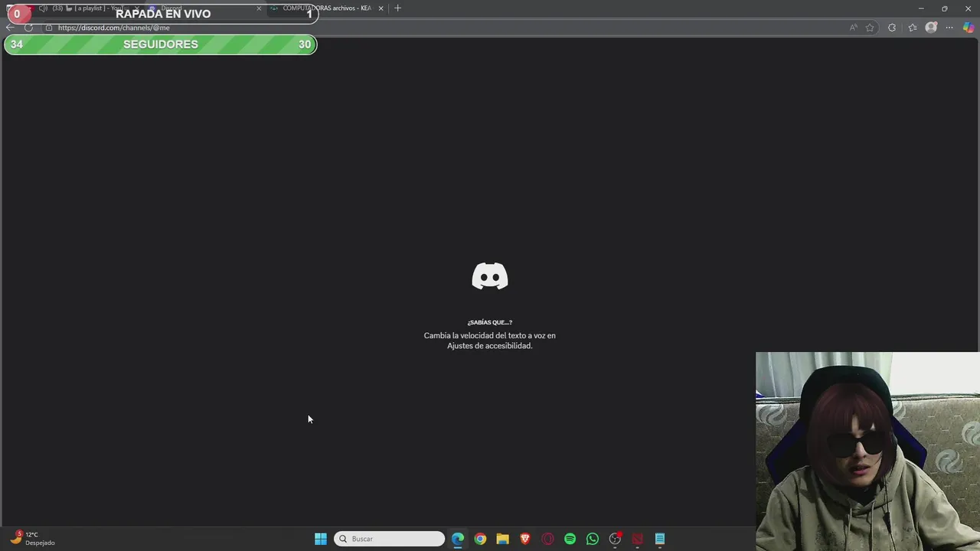Minimize the Edge browser window

click(x=921, y=8)
